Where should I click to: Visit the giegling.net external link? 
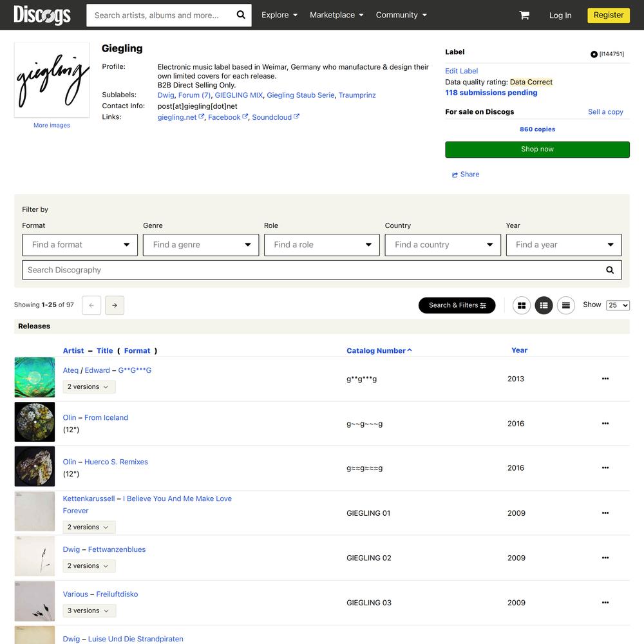point(180,117)
